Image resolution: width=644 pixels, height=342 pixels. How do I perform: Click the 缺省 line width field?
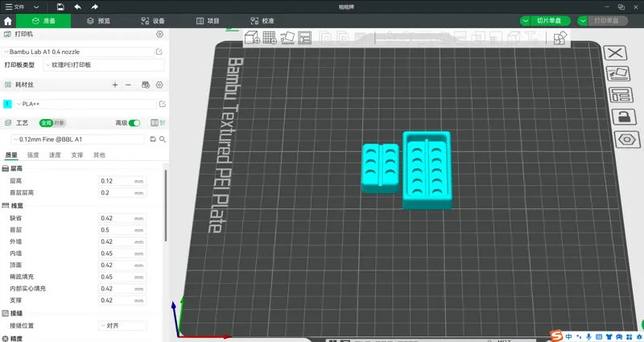click(122, 218)
